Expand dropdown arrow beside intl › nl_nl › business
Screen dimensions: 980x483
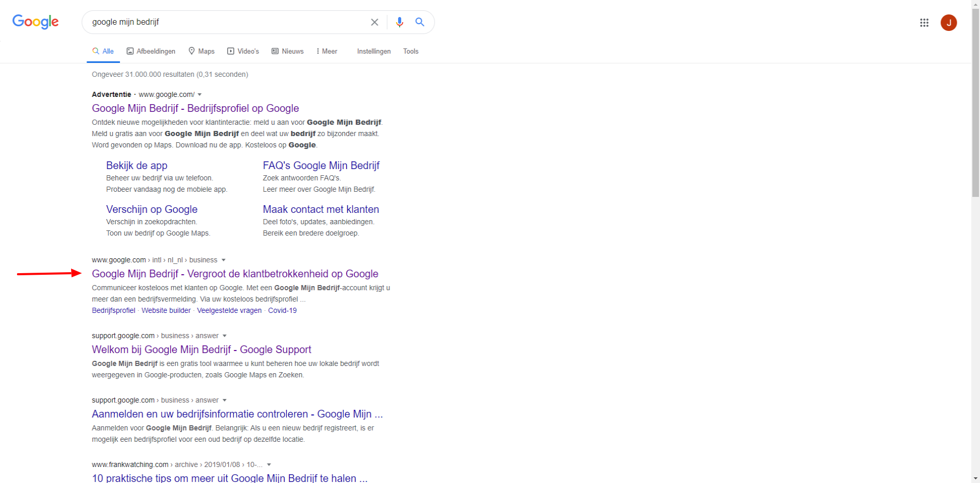pyautogui.click(x=223, y=260)
